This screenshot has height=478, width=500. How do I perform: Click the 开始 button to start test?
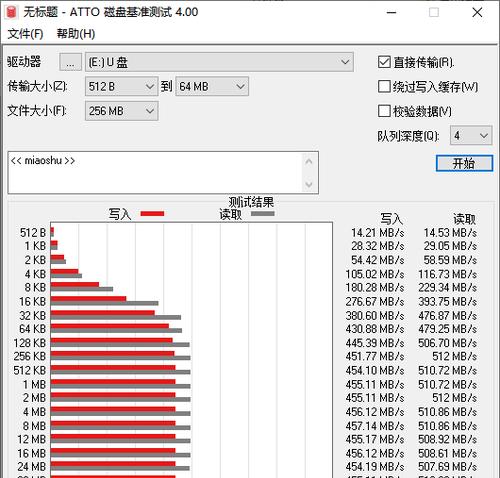[464, 163]
